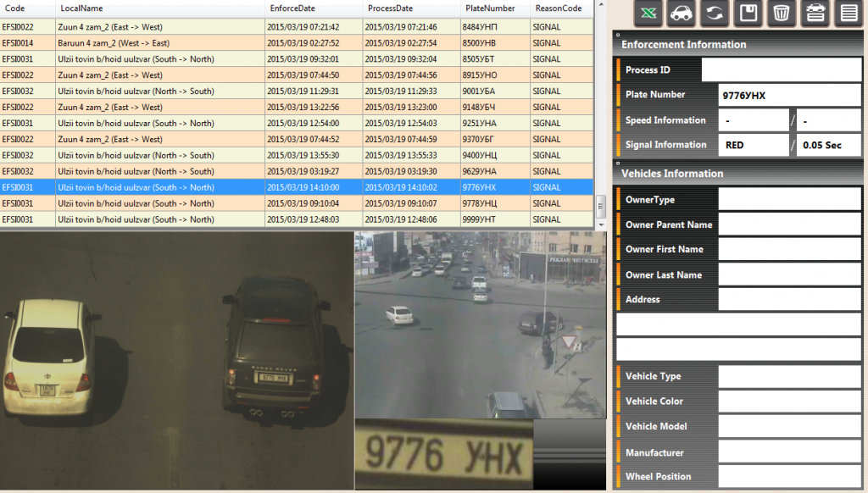Select the EFSI0014 Baruun 4 zam_2 row
Screen dimensions: 868x493
point(297,43)
